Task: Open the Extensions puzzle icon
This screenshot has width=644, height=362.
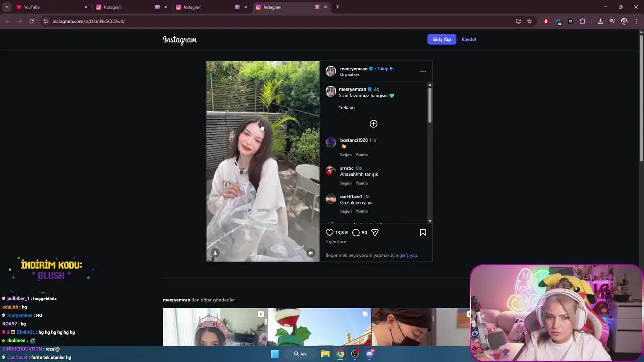Action: coord(583,21)
